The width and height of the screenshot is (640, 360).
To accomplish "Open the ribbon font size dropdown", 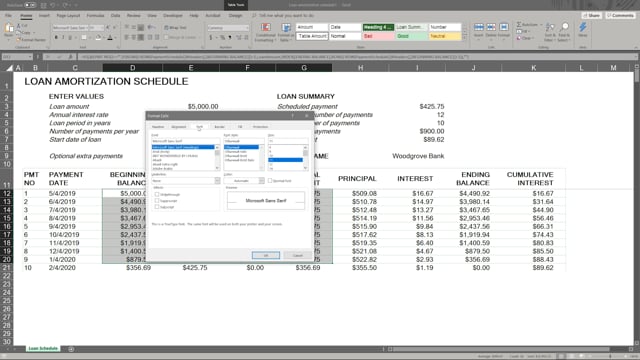I will (x=102, y=28).
